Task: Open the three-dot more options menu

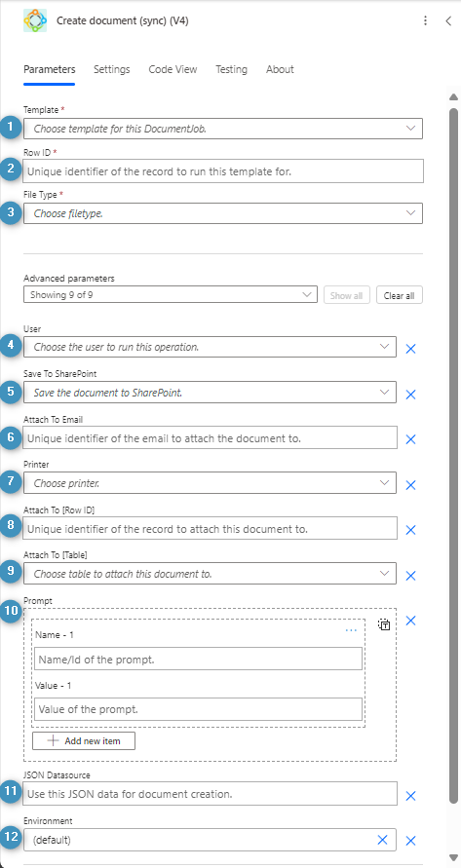Action: pos(425,20)
